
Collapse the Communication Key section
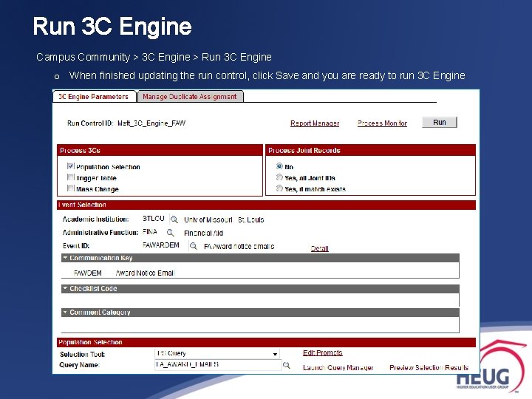pos(65,258)
